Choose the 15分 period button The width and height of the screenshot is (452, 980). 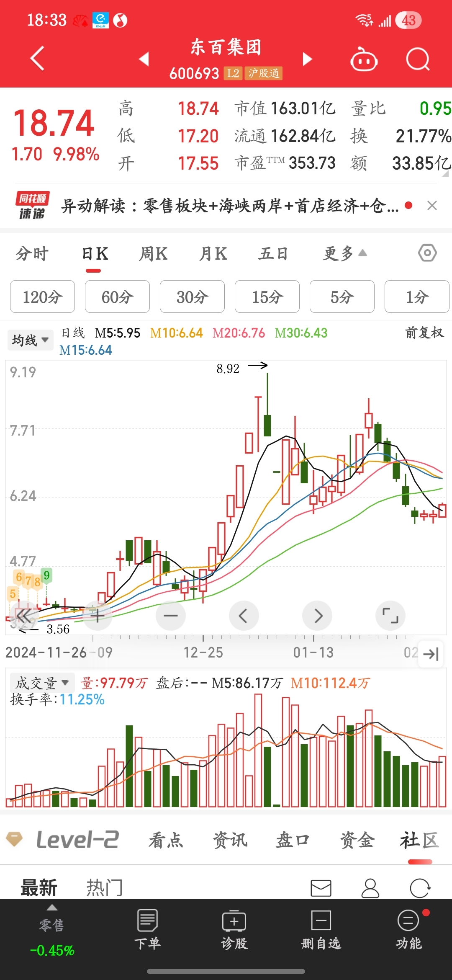pos(267,297)
